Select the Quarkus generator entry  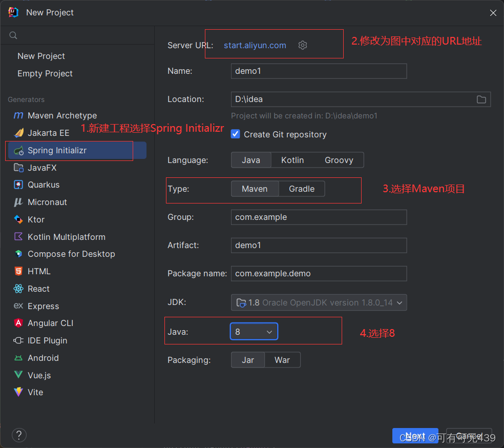pyautogui.click(x=77, y=185)
